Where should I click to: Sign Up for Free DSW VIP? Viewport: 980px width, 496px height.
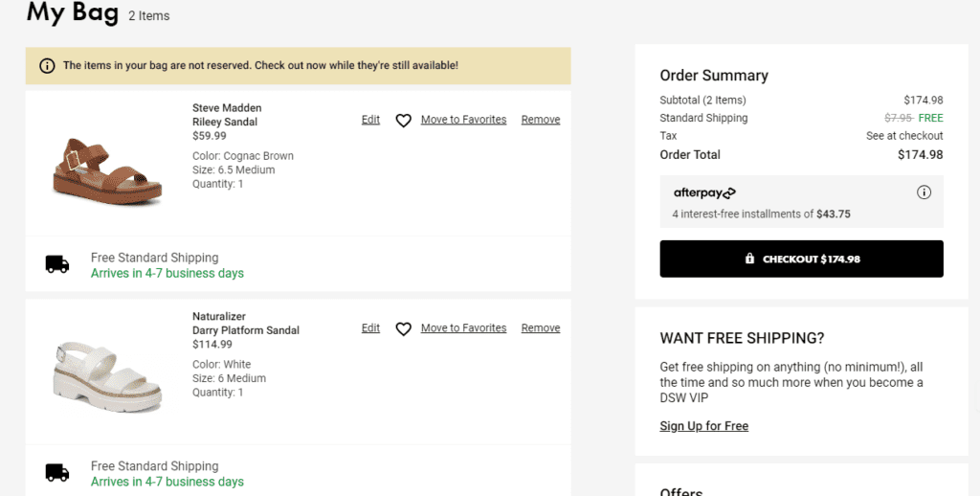(703, 426)
